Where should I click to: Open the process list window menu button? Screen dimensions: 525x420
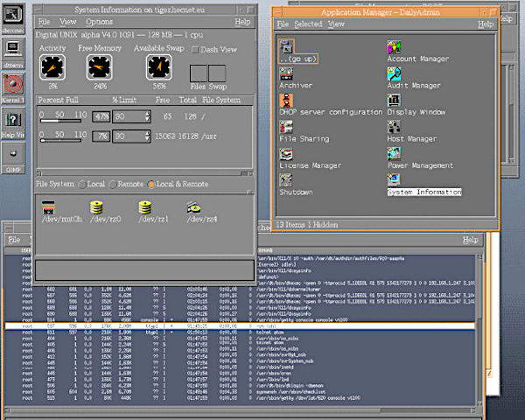9,227
